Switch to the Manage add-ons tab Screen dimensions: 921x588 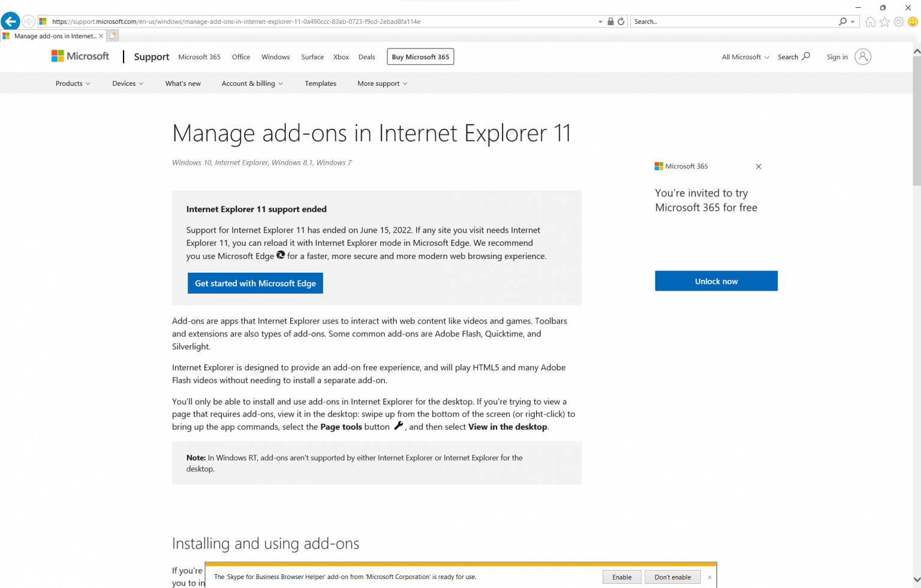(53, 35)
